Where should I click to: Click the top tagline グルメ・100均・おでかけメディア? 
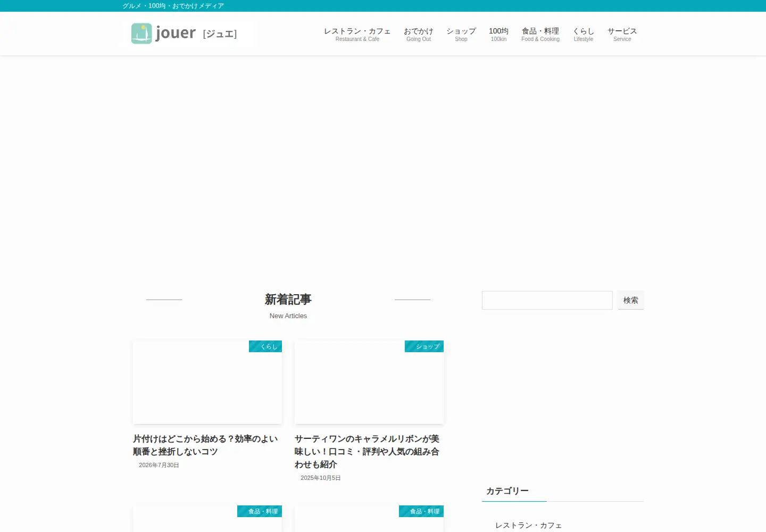(173, 6)
